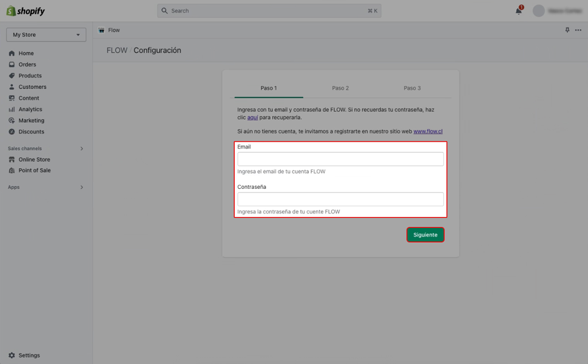Screen dimensions: 588x364
Task: Open Discounts in sidebar
Action: [x=32, y=132]
